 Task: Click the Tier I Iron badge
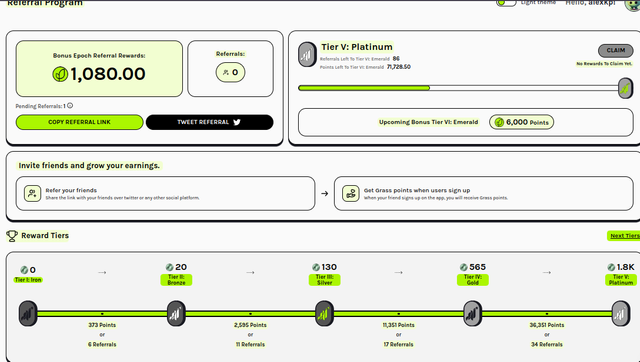[x=28, y=313]
